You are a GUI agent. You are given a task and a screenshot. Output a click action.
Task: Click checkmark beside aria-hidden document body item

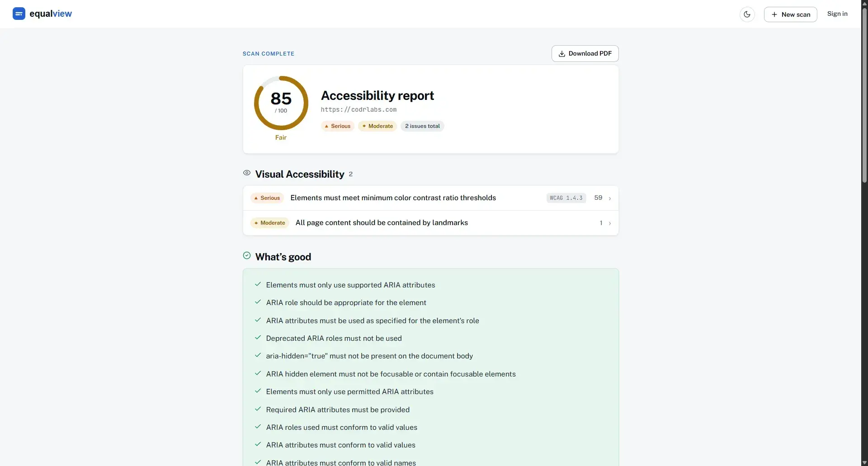tap(258, 355)
